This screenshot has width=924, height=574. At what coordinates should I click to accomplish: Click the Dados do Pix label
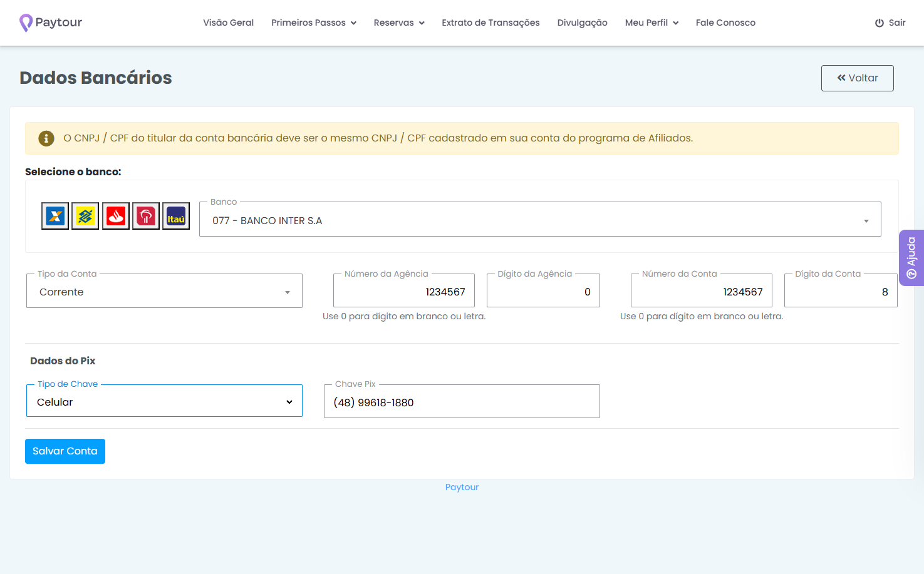(63, 361)
